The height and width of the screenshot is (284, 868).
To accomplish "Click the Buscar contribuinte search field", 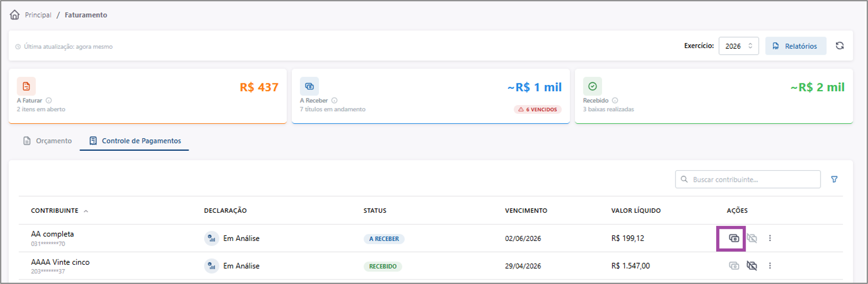I will coord(748,180).
